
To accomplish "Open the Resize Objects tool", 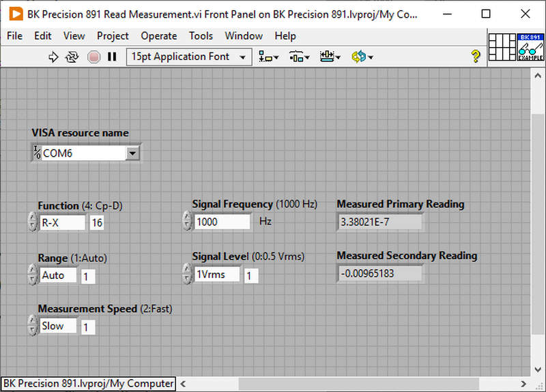I will pos(330,57).
